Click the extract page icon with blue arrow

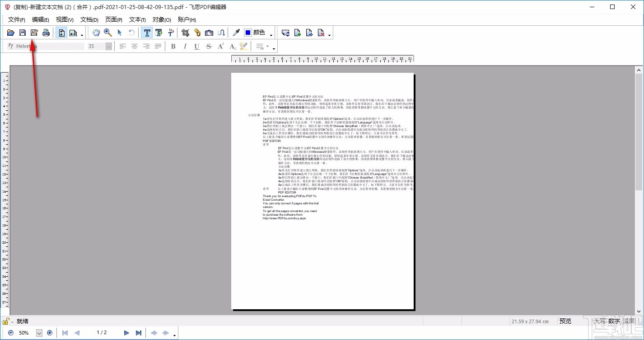pos(309,33)
